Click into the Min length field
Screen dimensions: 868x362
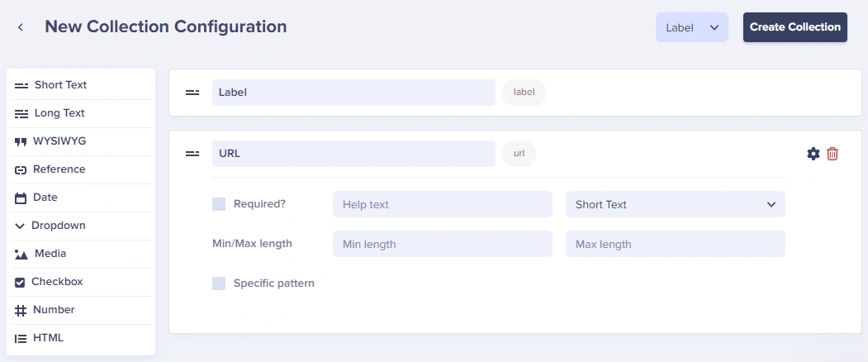point(442,244)
